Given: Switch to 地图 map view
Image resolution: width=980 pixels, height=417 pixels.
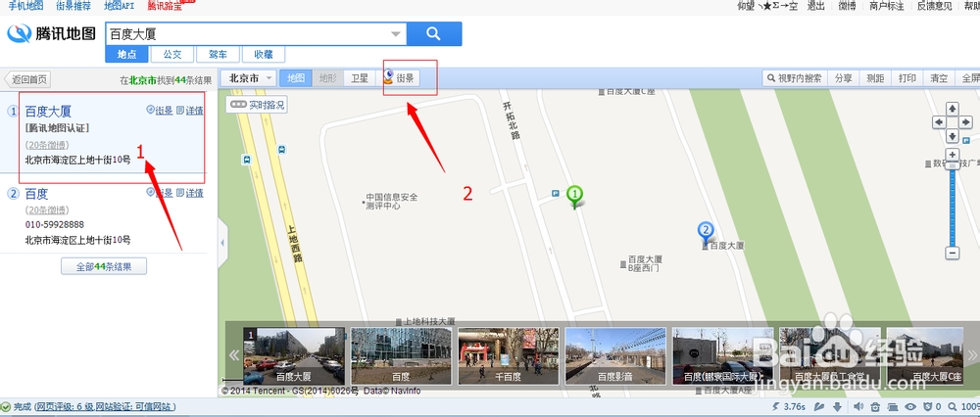Looking at the screenshot, I should pyautogui.click(x=296, y=78).
